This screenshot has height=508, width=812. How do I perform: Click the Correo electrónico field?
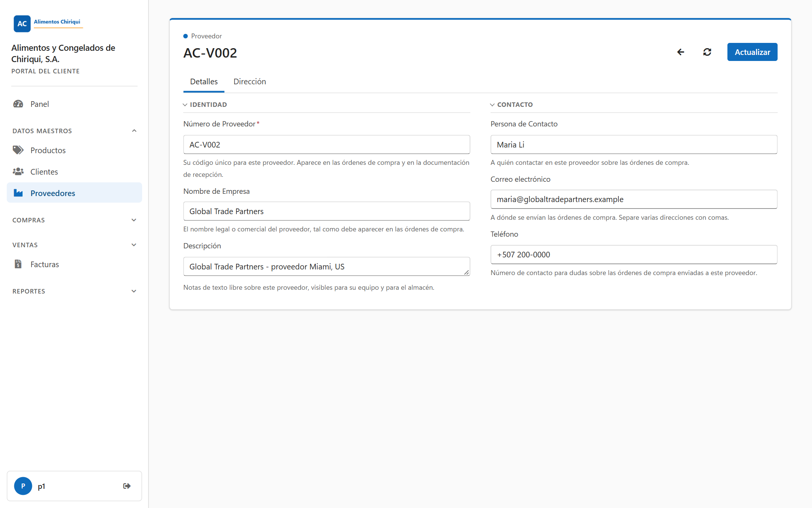[634, 199]
